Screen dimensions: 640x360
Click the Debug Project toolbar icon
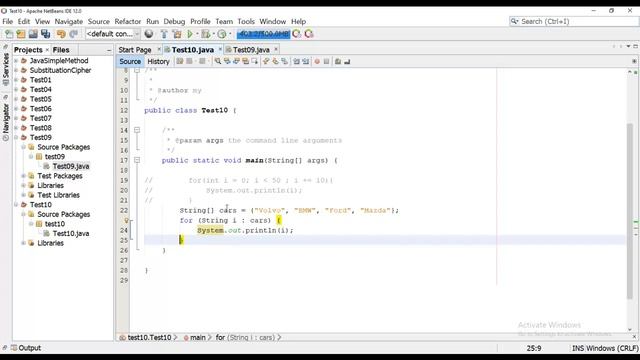click(x=206, y=34)
